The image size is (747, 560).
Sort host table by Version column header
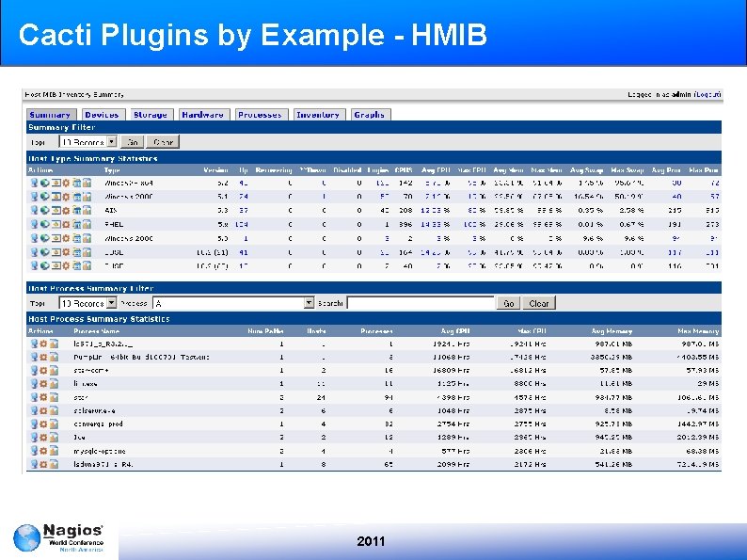215,170
